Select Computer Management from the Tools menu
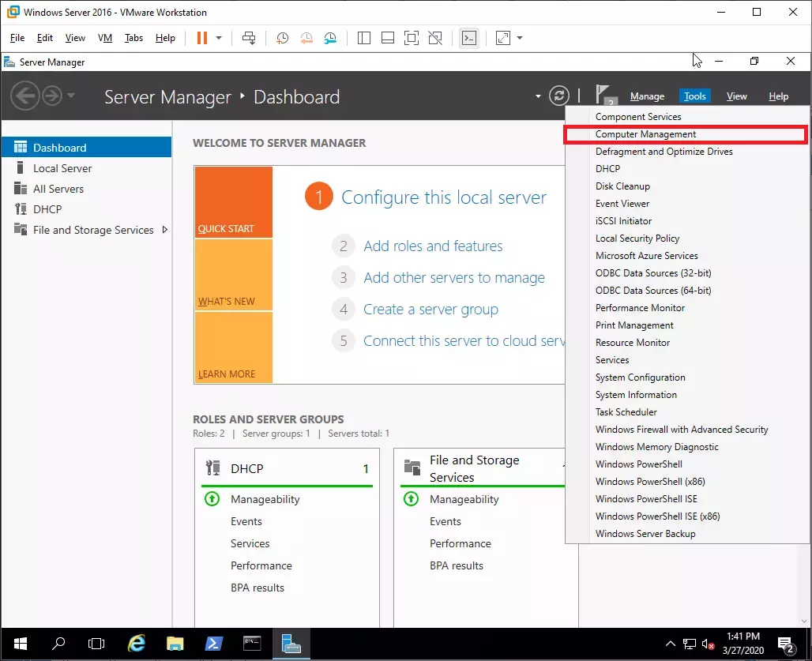 pyautogui.click(x=686, y=134)
